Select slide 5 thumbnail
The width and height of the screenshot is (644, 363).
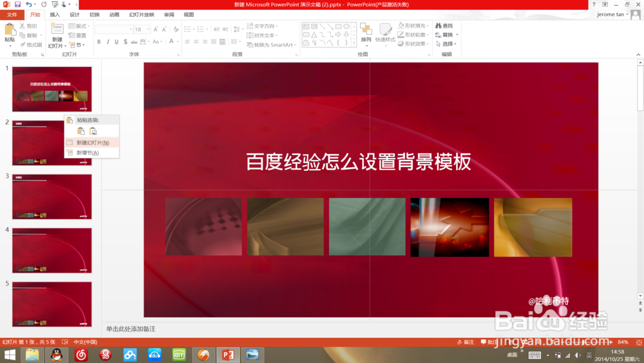(x=52, y=304)
